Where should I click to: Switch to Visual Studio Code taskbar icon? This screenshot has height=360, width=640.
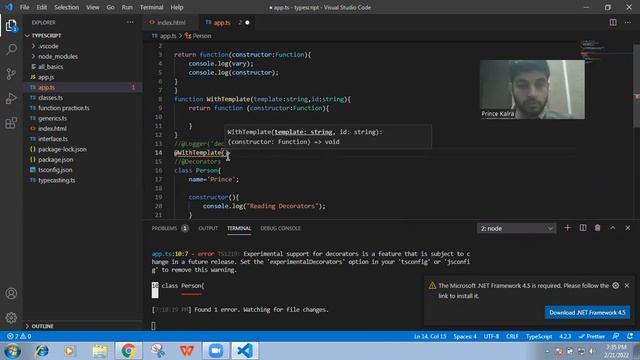[x=244, y=351]
